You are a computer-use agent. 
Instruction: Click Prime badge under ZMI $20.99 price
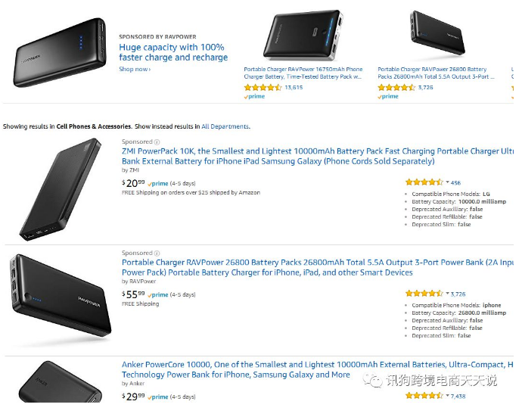(x=158, y=184)
